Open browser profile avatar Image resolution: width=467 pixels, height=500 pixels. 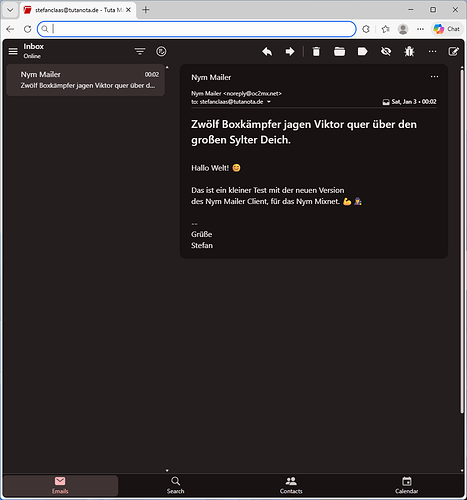(x=403, y=29)
